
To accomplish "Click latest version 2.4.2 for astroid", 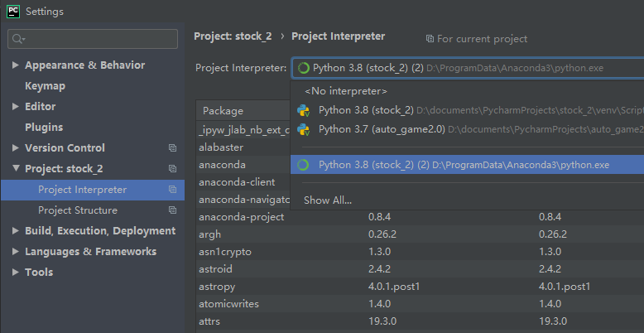I will click(x=550, y=269).
